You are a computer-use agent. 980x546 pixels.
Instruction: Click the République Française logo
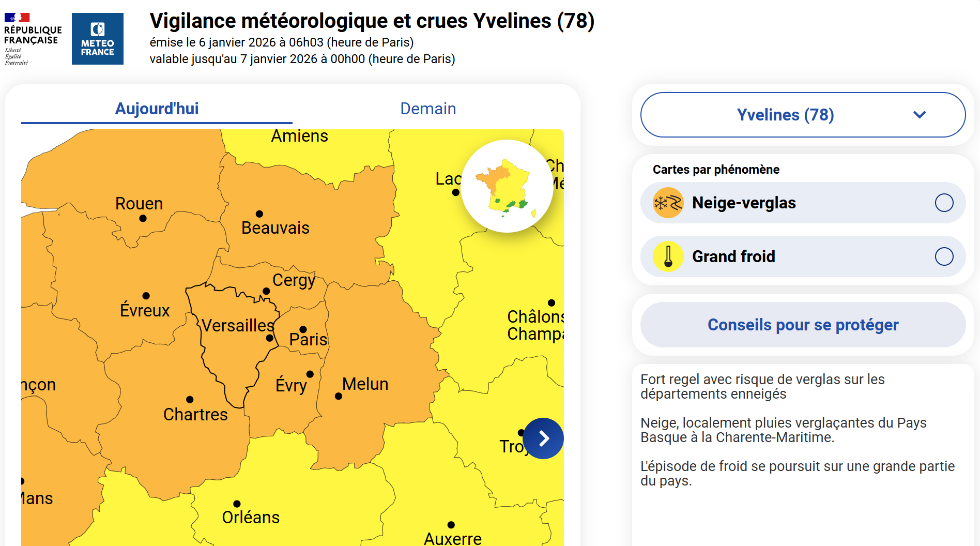[33, 39]
